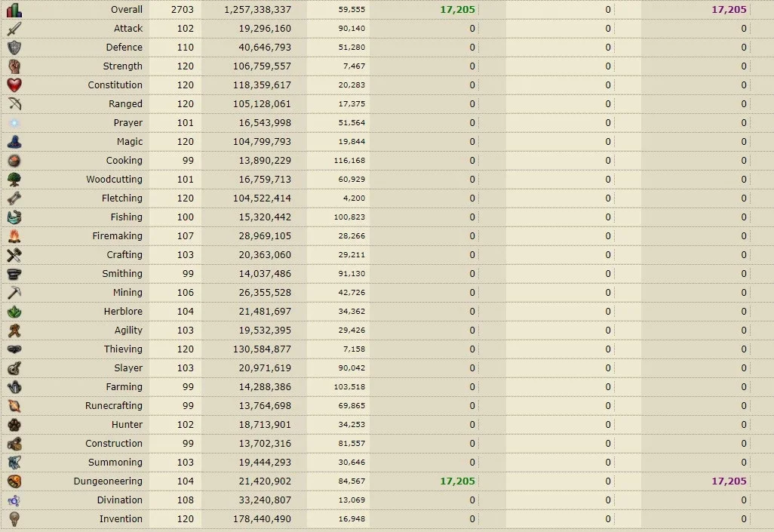Click the Magic wizard hat icon
Viewport: 774px width, 532px height.
14,142
